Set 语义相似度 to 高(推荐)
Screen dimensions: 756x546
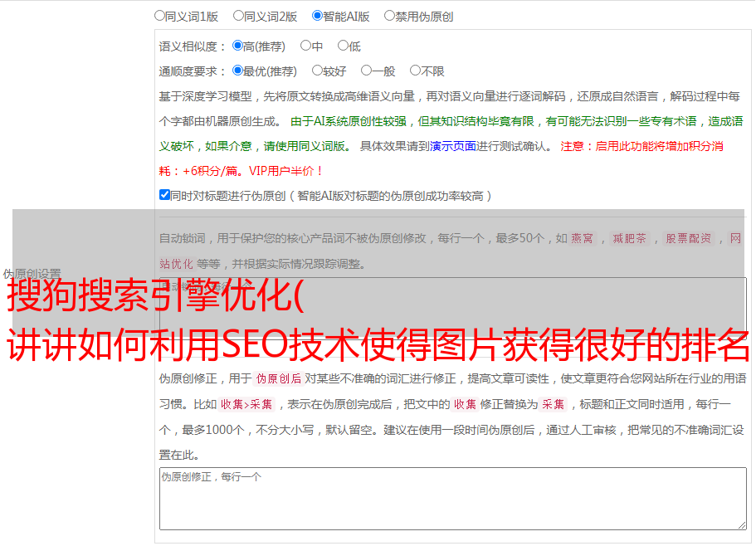coord(237,46)
